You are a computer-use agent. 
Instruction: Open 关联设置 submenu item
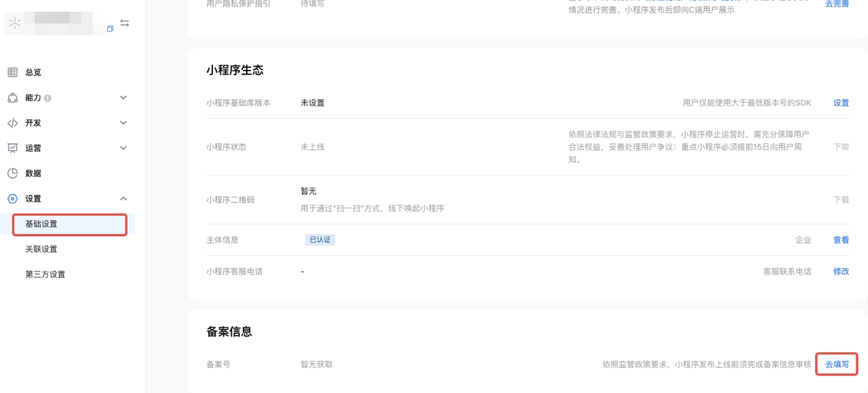coord(41,249)
